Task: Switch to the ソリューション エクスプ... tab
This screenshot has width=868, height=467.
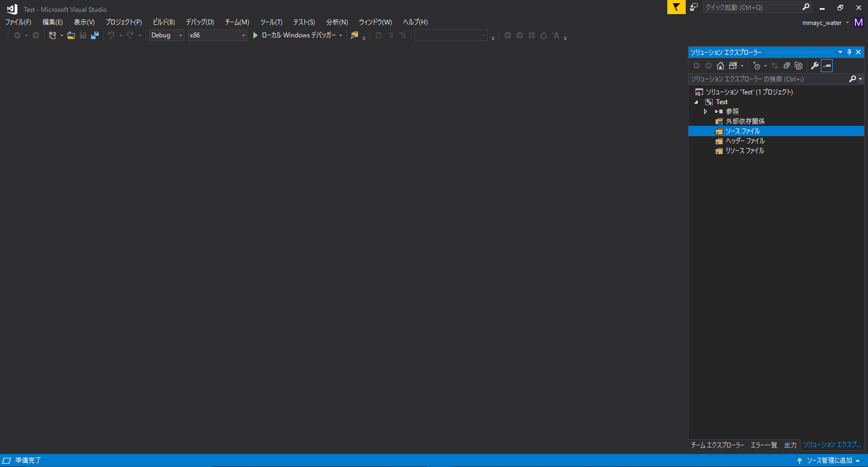Action: point(832,445)
